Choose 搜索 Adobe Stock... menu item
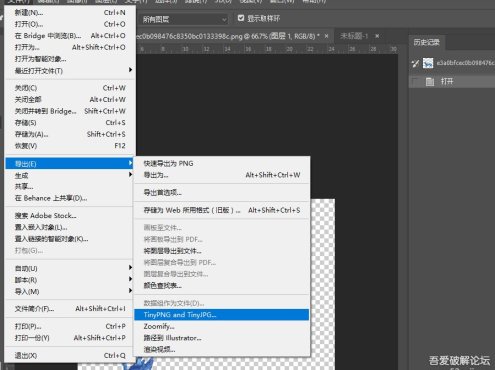 (x=69, y=216)
